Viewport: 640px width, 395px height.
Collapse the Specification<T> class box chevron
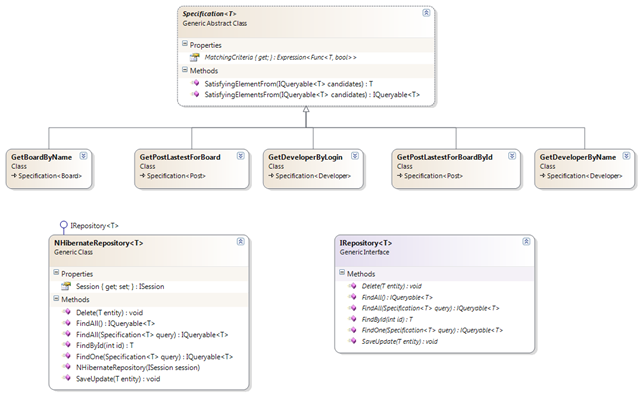[426, 13]
